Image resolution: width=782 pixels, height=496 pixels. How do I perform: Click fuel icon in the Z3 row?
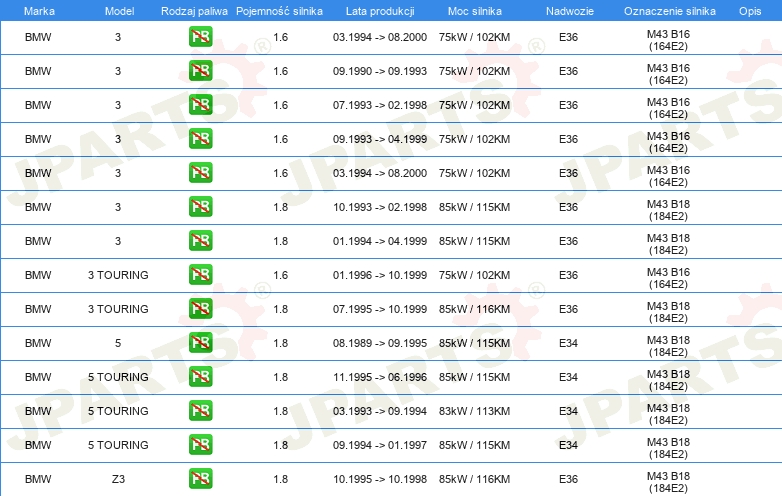coord(200,479)
